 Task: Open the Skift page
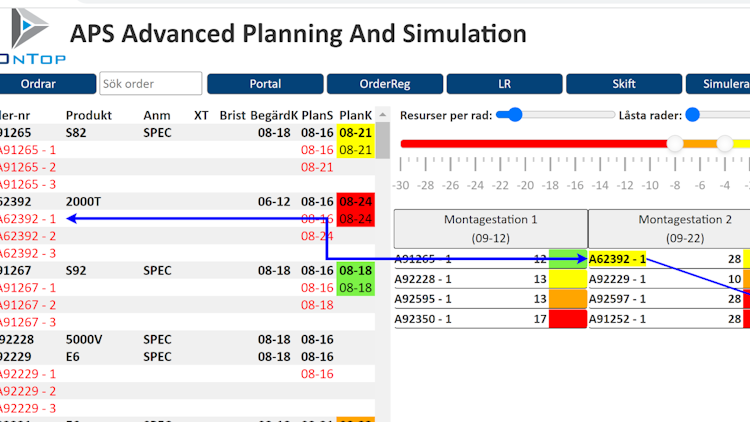624,84
